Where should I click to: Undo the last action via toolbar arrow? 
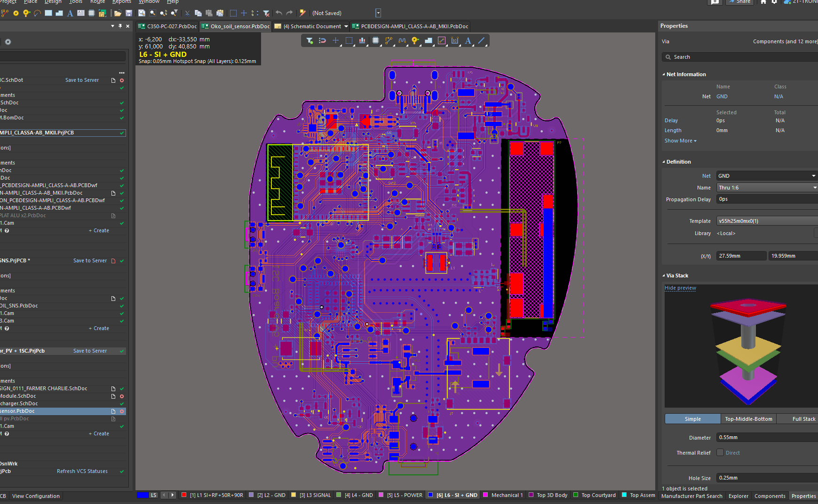(278, 13)
